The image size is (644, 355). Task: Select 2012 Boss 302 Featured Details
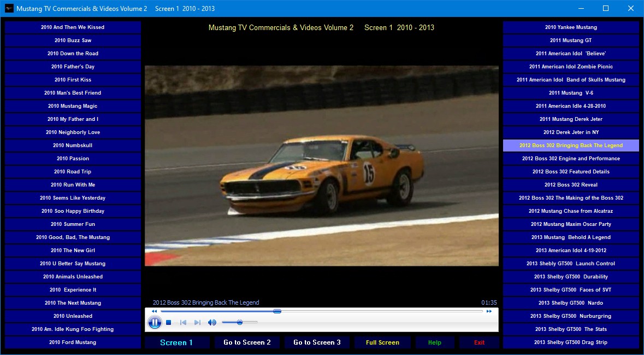point(571,172)
